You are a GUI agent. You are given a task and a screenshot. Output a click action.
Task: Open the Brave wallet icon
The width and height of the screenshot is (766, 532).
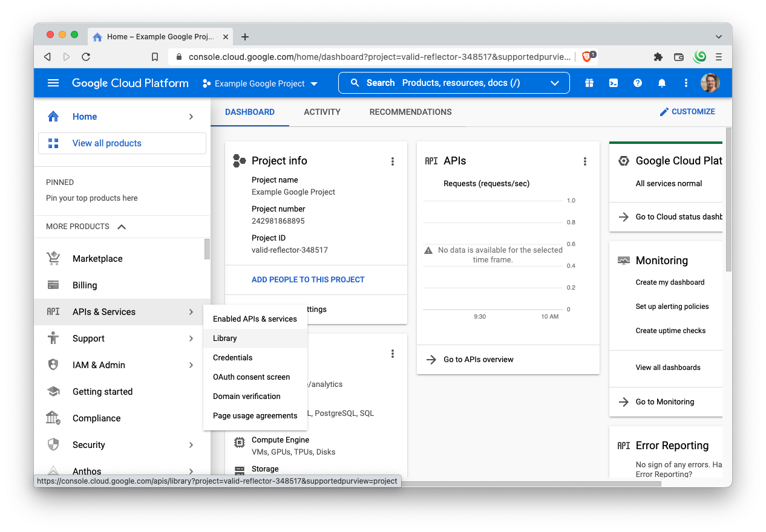click(679, 57)
